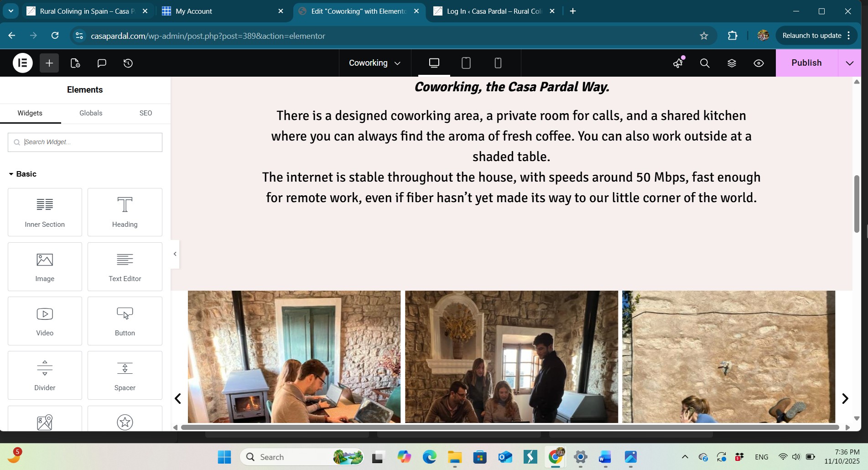
Task: Click the Publish button
Action: coord(806,63)
